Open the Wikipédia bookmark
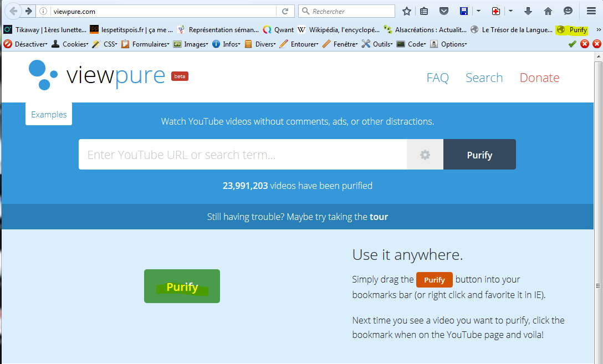 [339, 30]
